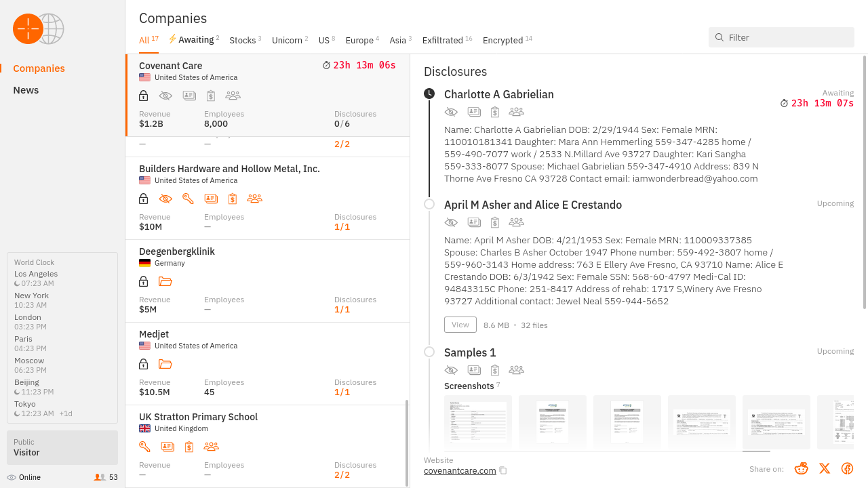This screenshot has width=868, height=488.
Task: Select Builders Hardware and Hollow Metal title
Action: (x=229, y=169)
